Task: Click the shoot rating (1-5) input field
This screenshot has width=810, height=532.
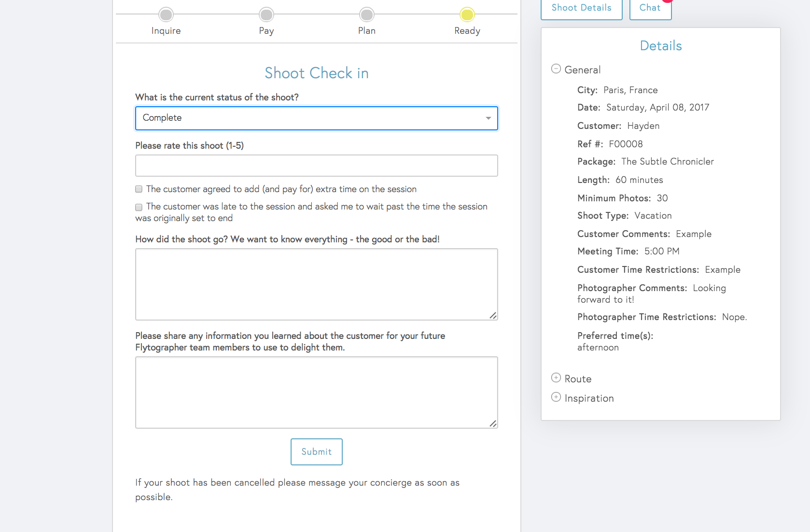Action: click(x=317, y=166)
